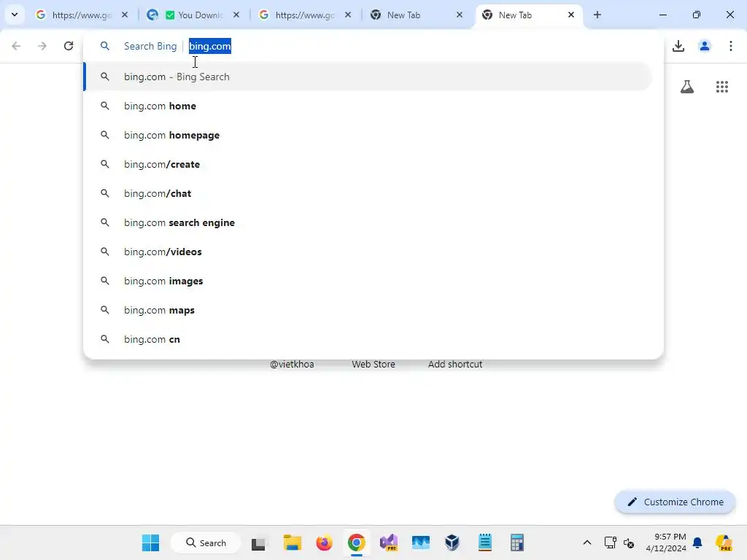Image resolution: width=747 pixels, height=560 pixels.
Task: Open Visual Studio Preview from taskbar
Action: click(389, 542)
